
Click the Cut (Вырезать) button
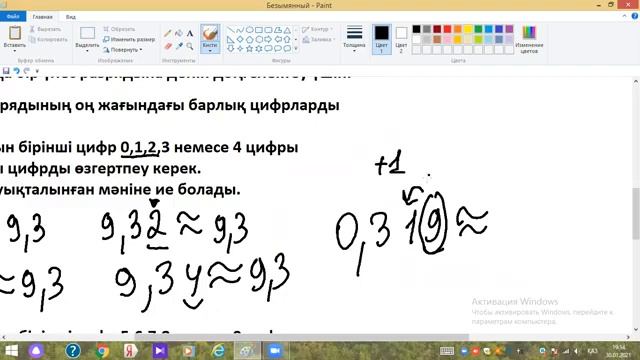[45, 29]
